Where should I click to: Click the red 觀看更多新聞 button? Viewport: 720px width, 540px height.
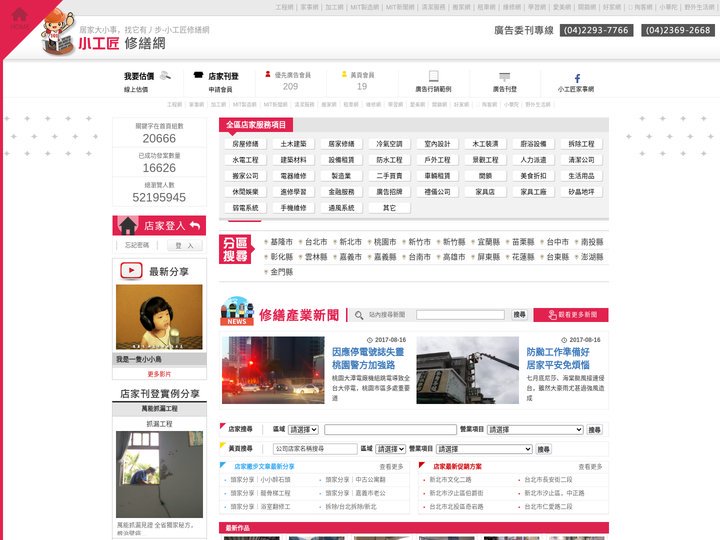click(x=571, y=315)
